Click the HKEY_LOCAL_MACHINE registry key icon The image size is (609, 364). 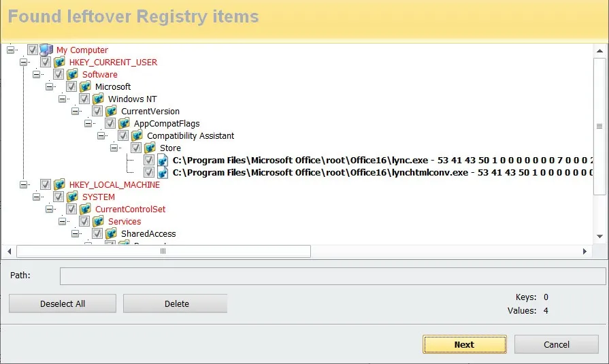pyautogui.click(x=59, y=184)
